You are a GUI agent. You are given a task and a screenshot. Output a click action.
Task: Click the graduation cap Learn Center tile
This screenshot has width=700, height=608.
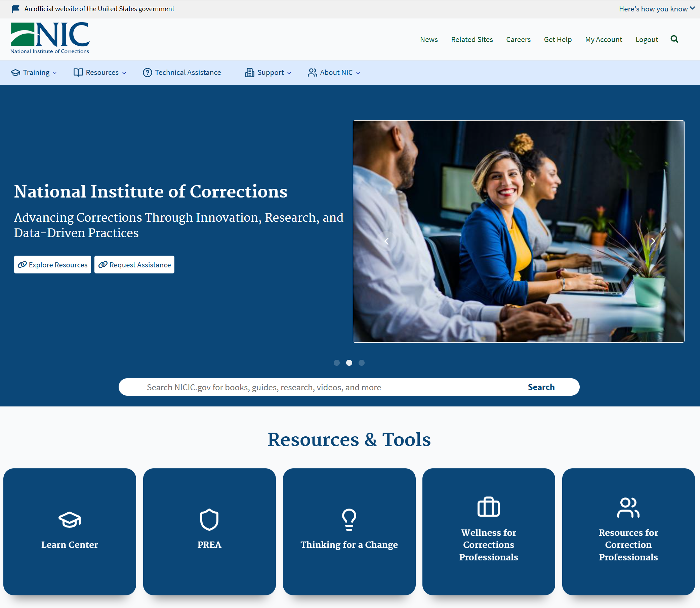[x=70, y=531]
